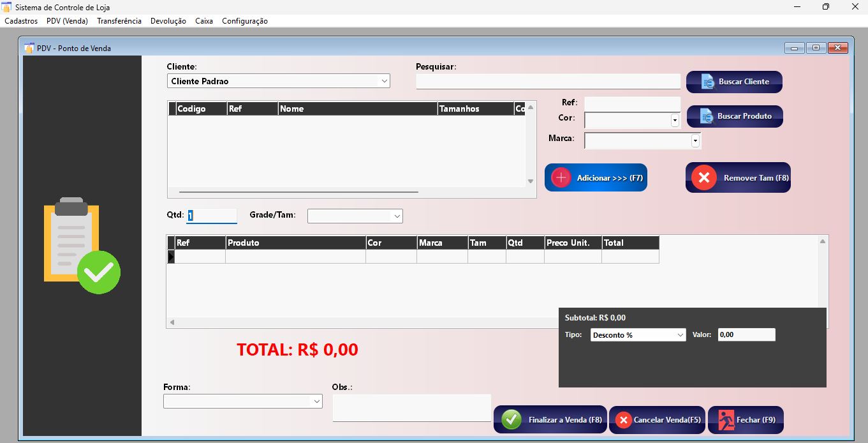Click the green checkmark icon on Finalizar a Venda
This screenshot has width=868, height=443.
[x=511, y=419]
